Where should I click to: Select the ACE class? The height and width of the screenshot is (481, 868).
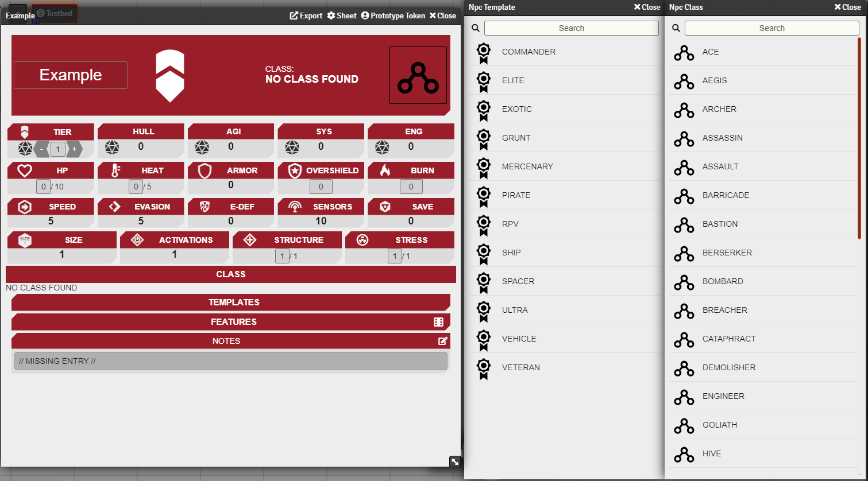click(763, 52)
